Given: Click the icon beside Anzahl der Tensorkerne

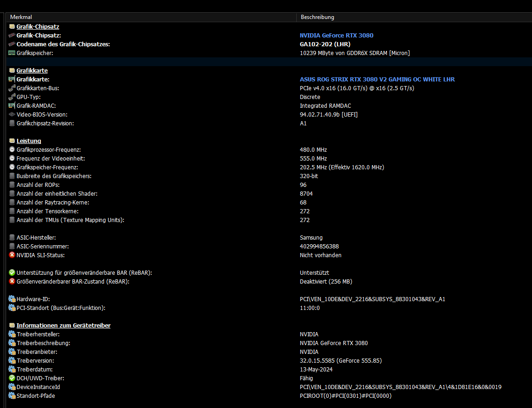Looking at the screenshot, I should tap(12, 211).
